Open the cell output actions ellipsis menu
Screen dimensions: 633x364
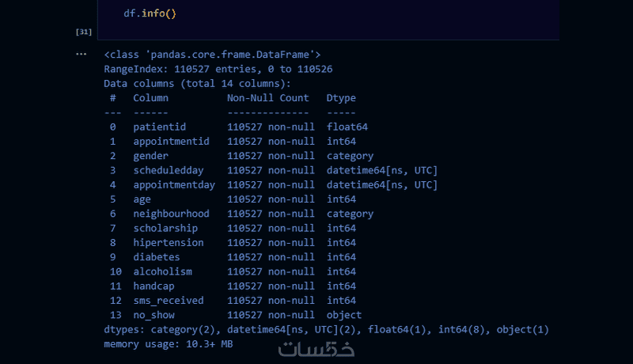point(81,55)
